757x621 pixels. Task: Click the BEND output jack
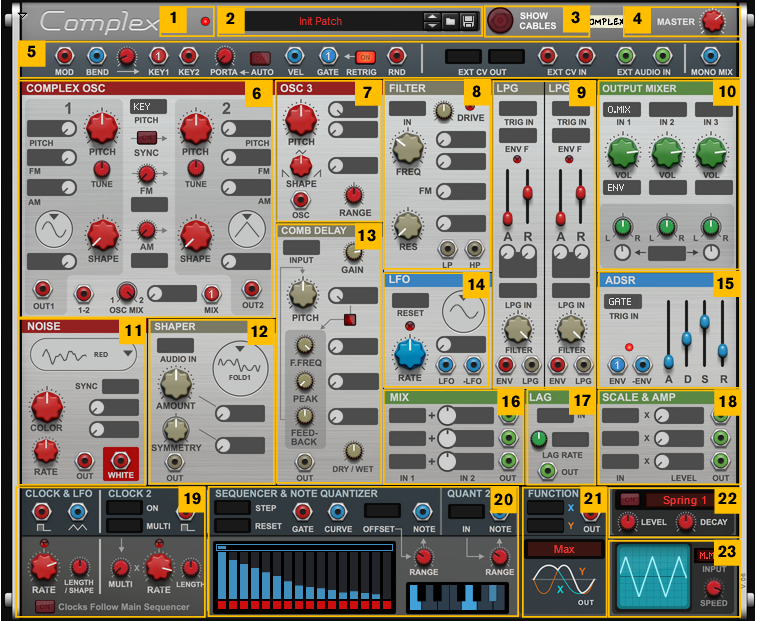(x=97, y=56)
